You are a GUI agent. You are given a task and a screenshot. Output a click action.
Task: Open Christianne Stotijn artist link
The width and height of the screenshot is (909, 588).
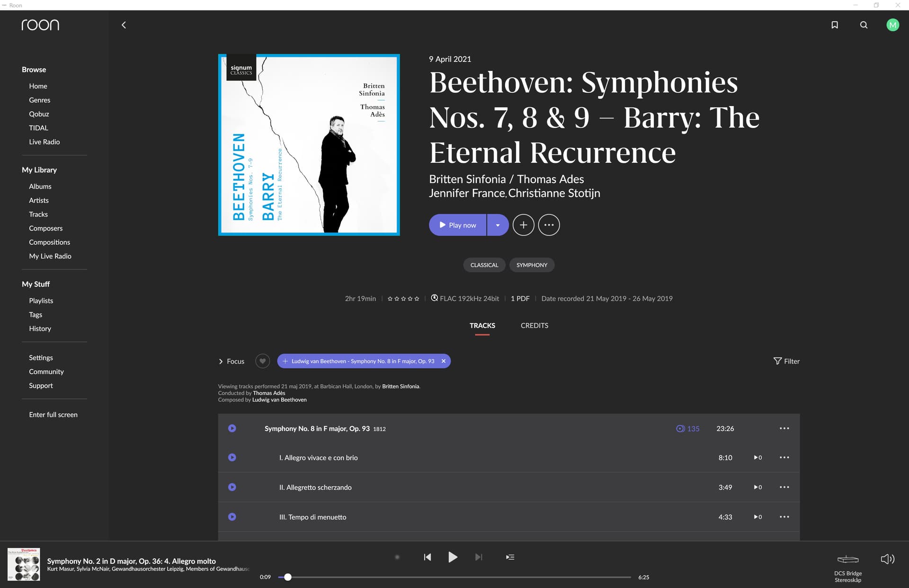(554, 193)
